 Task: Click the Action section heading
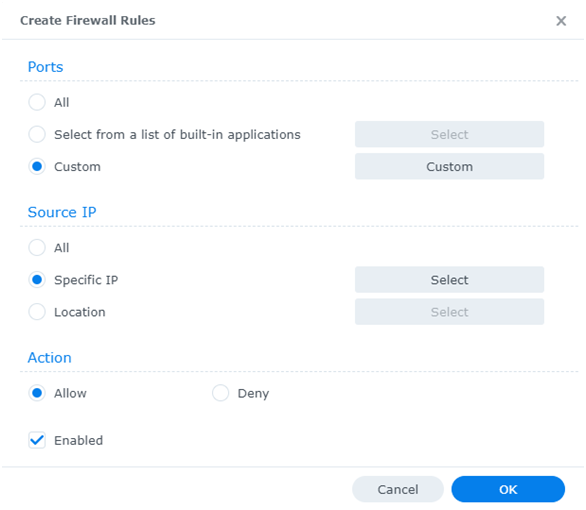pyautogui.click(x=50, y=358)
